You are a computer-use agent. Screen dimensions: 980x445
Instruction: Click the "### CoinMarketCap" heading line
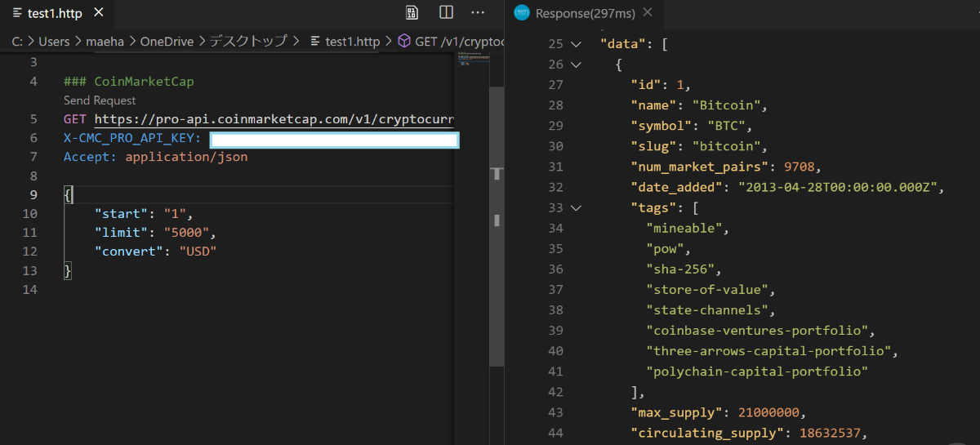point(129,82)
